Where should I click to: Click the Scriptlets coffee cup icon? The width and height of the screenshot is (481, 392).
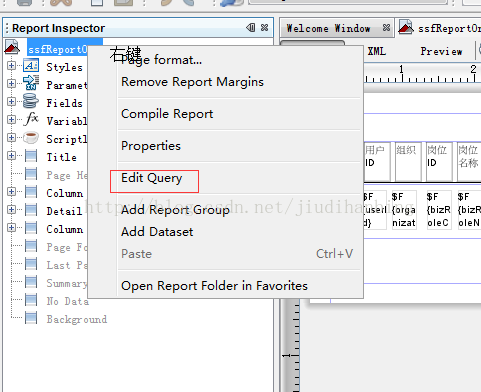click(31, 137)
